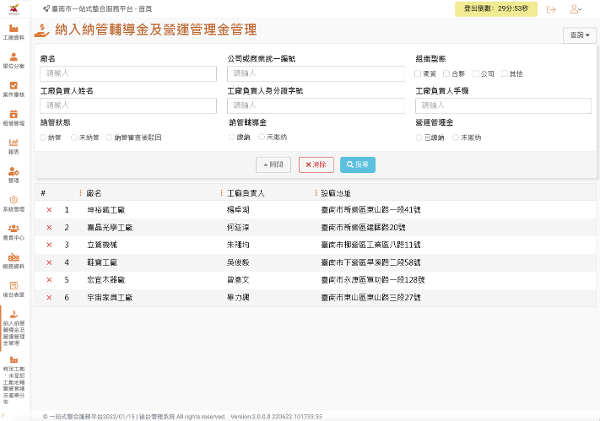Viewport: 600px width, 421px height.
Task: Check the 其他 organization type box
Action: click(x=504, y=73)
